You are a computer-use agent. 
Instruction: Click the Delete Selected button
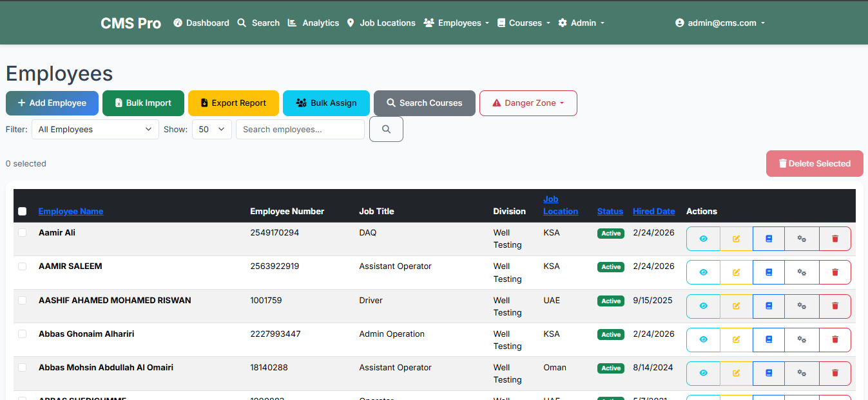tap(815, 164)
